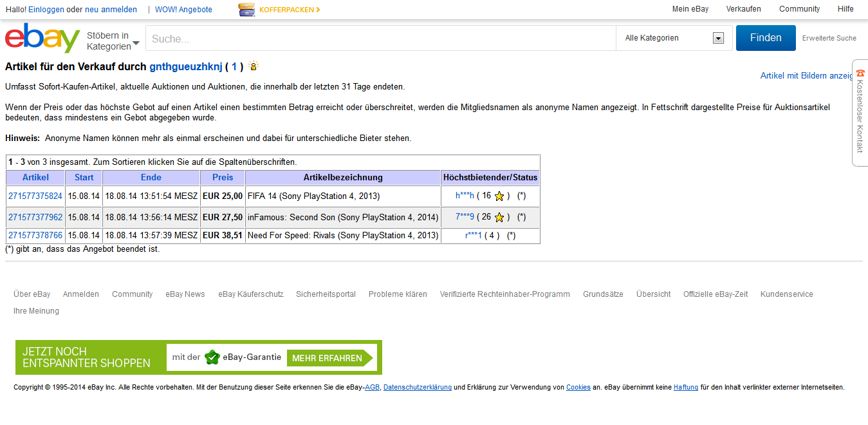Open bidder 7***9 profile
The width and height of the screenshot is (868, 425).
[465, 217]
